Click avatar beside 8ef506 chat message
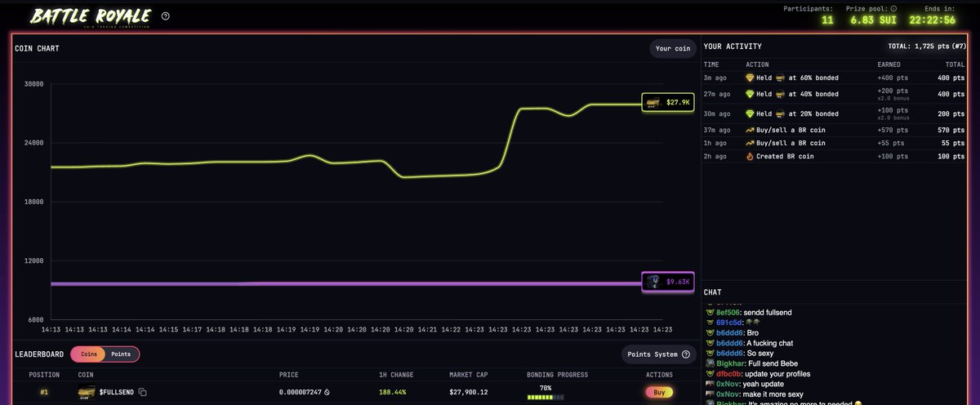980x405 pixels. click(709, 312)
